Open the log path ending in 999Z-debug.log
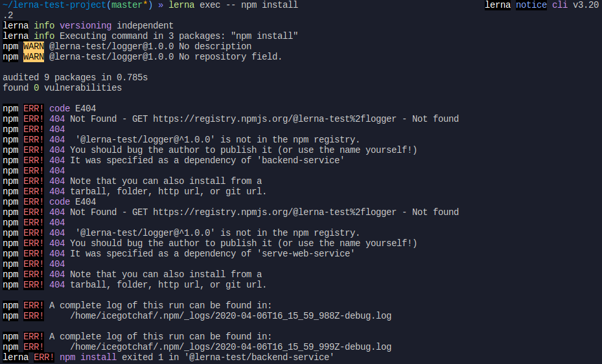The image size is (602, 364). (x=231, y=347)
